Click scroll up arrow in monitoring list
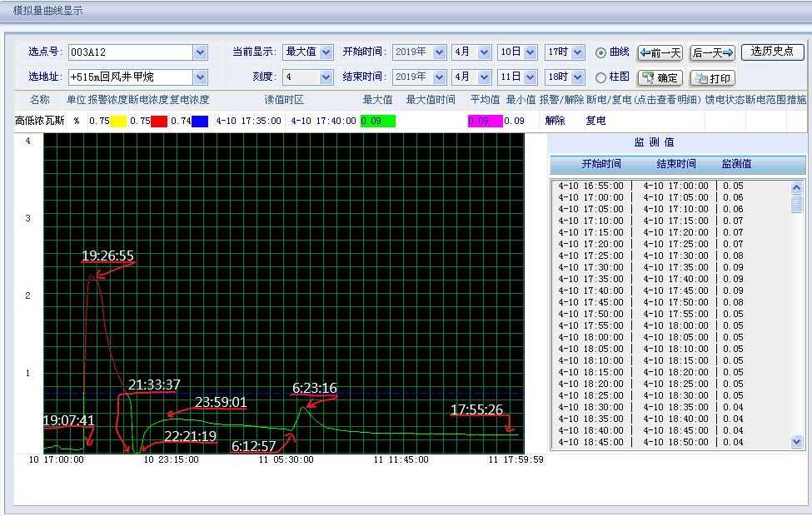The width and height of the screenshot is (812, 516). tap(796, 186)
